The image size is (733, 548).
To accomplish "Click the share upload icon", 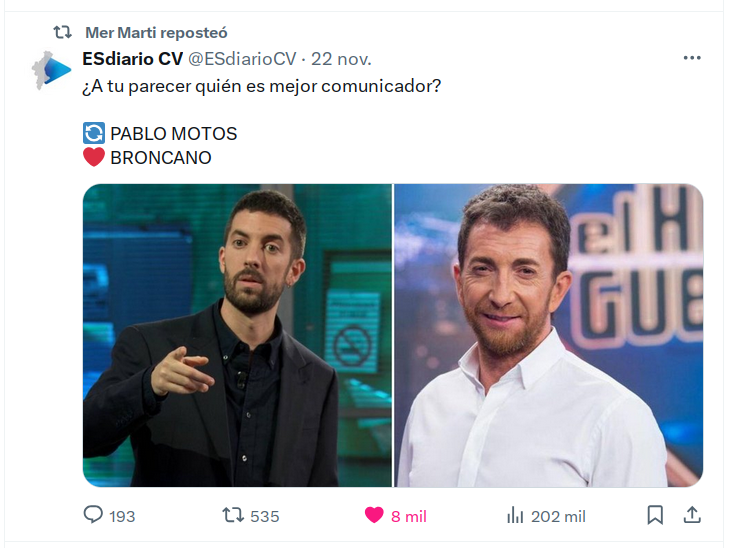I will pyautogui.click(x=692, y=515).
